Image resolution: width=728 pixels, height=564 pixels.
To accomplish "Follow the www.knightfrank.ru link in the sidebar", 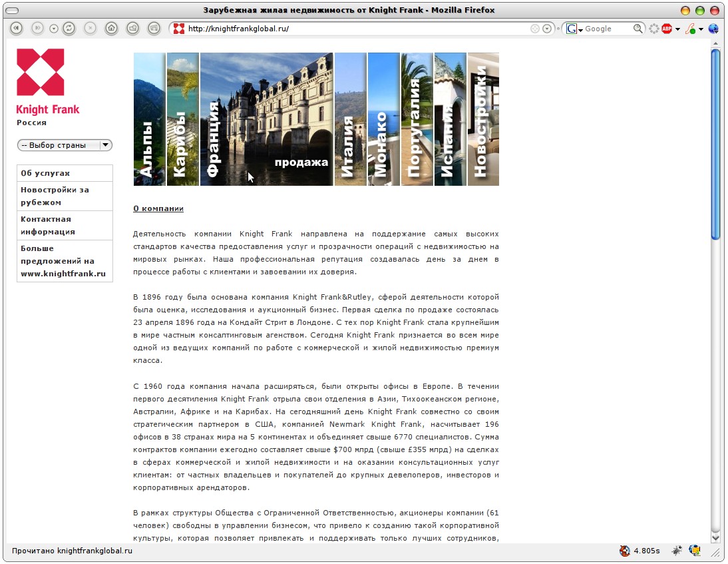I will click(x=63, y=274).
